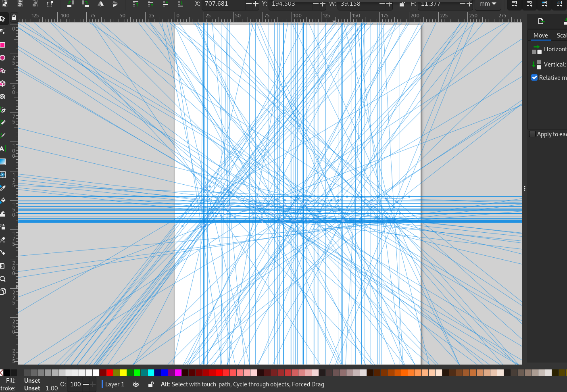Increase X position with plus

pyautogui.click(x=255, y=4)
